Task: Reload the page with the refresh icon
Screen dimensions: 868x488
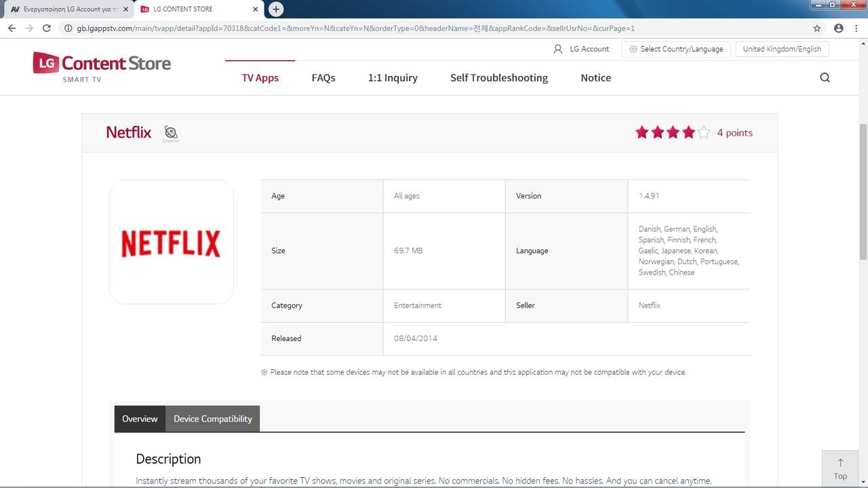Action: [x=47, y=28]
